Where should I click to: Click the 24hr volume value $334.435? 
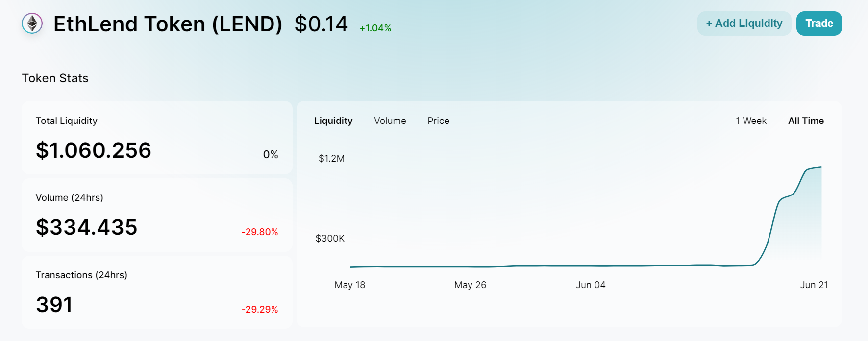[x=87, y=227]
